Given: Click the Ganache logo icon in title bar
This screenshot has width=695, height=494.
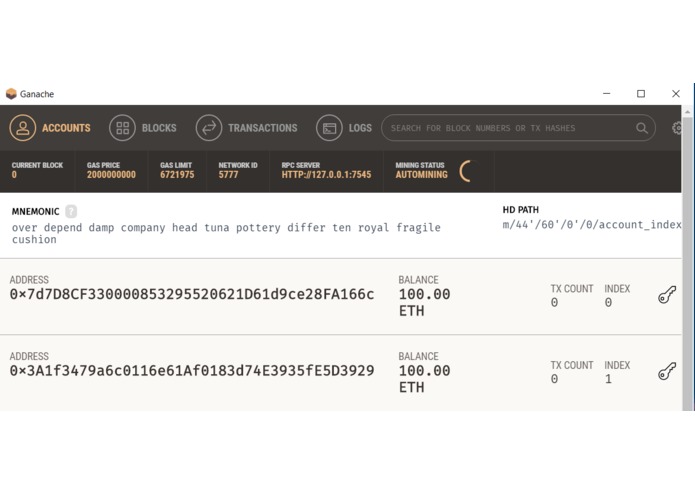Looking at the screenshot, I should pyautogui.click(x=11, y=93).
